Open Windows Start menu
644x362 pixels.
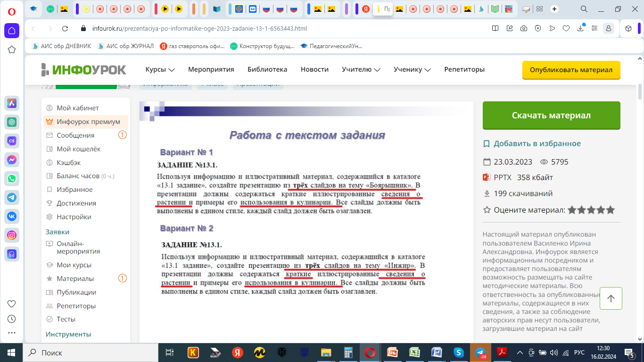pos(11,353)
